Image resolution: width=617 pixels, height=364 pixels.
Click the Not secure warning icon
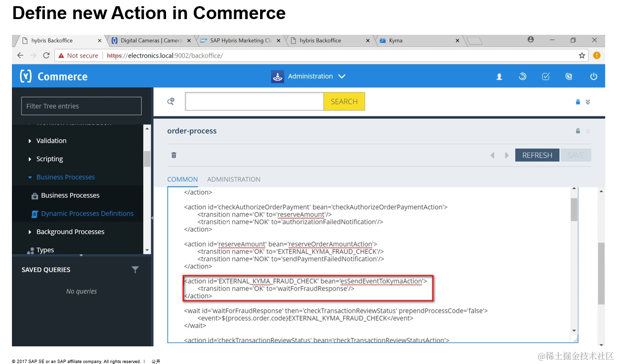click(61, 55)
